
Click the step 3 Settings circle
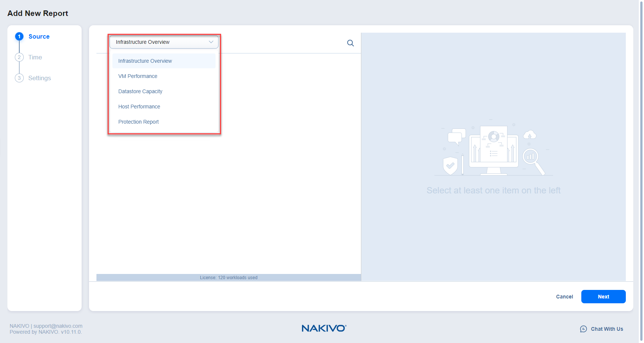click(19, 78)
